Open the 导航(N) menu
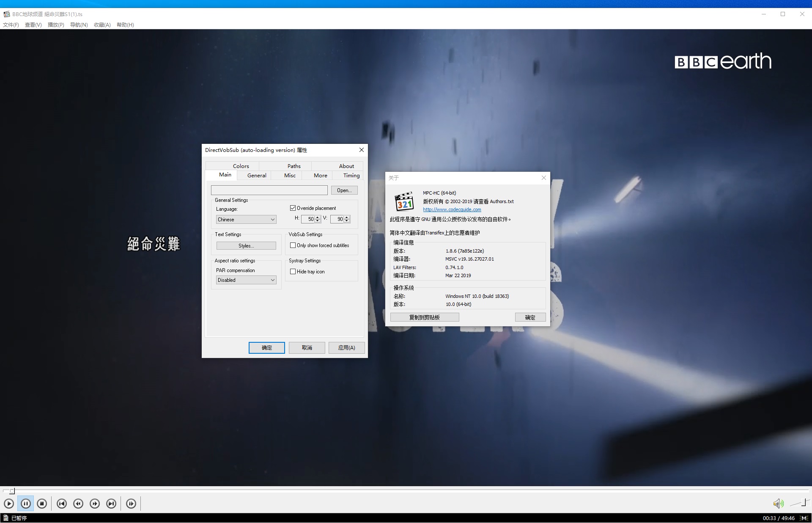Viewport: 812px width, 523px height. [x=79, y=25]
